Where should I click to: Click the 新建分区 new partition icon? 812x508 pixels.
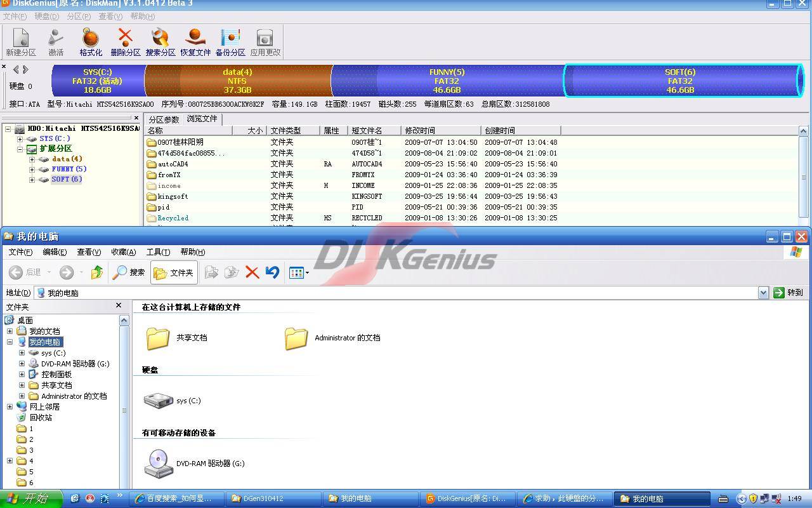pyautogui.click(x=21, y=42)
